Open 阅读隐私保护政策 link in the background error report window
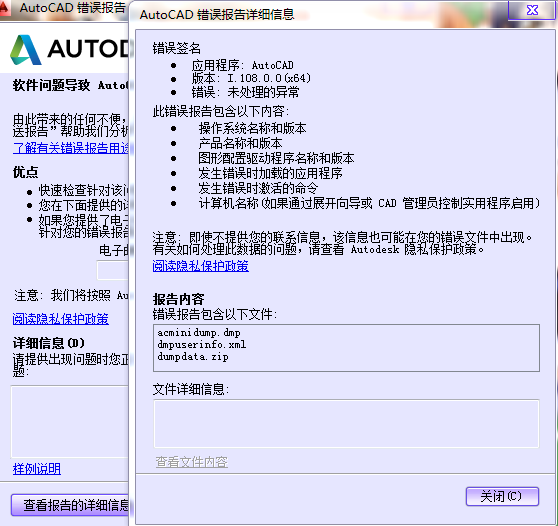 coord(60,319)
